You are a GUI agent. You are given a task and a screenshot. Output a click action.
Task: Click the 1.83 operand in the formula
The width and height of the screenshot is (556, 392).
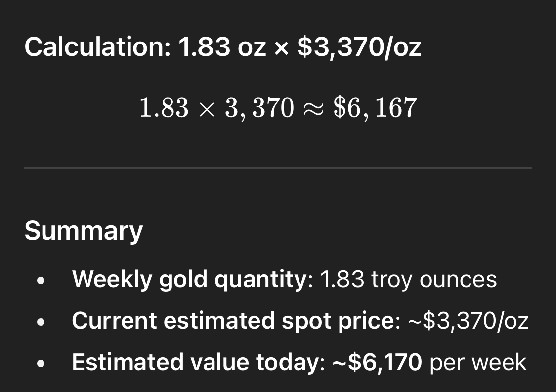[164, 108]
